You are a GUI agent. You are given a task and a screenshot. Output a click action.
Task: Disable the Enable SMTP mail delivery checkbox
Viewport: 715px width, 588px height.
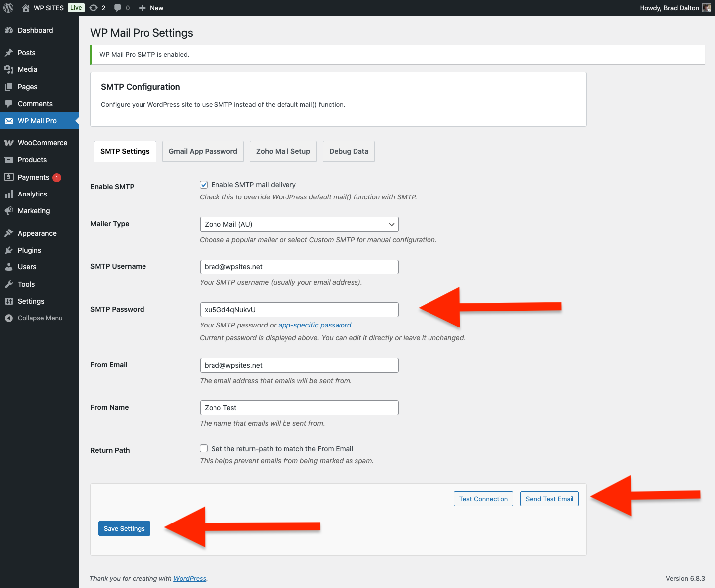click(x=204, y=185)
